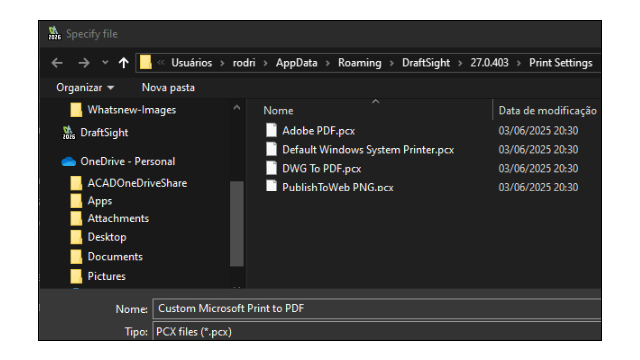Open recent locations dropdown chevron
The height and width of the screenshot is (360, 640).
point(105,62)
